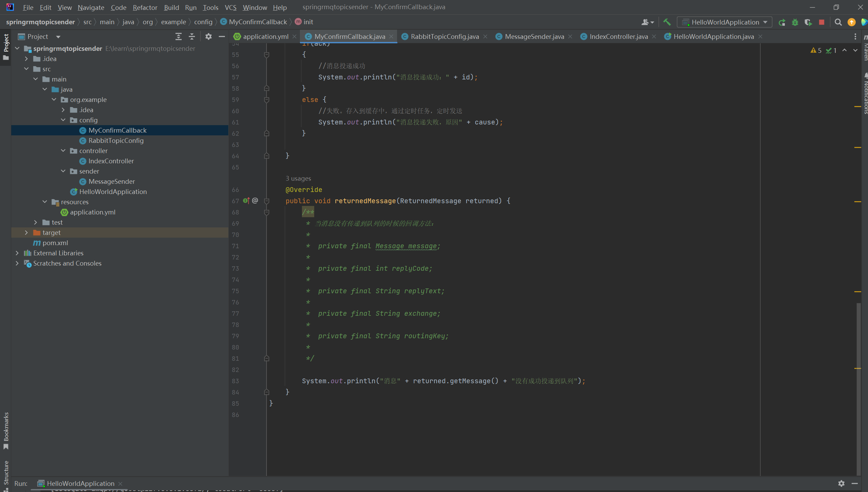
Task: Click the Build project hammer icon
Action: 667,22
